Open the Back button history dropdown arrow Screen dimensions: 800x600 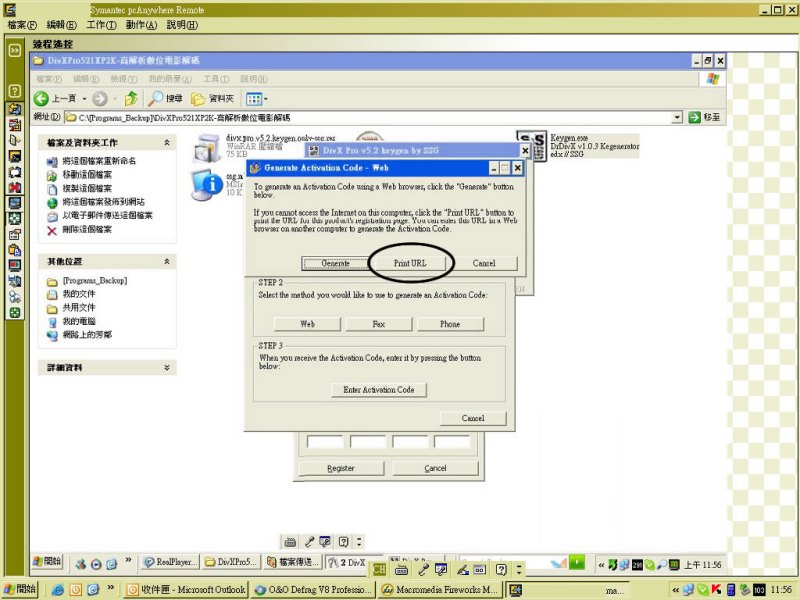pos(84,98)
